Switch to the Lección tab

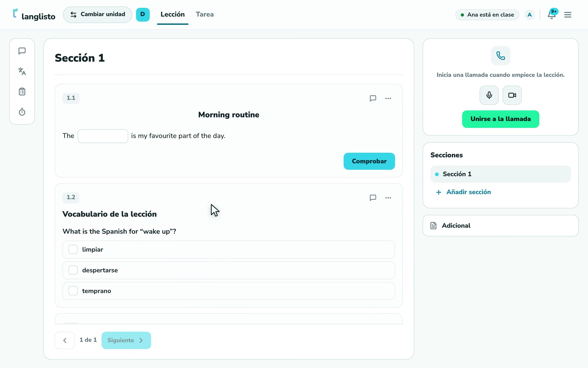tap(173, 14)
